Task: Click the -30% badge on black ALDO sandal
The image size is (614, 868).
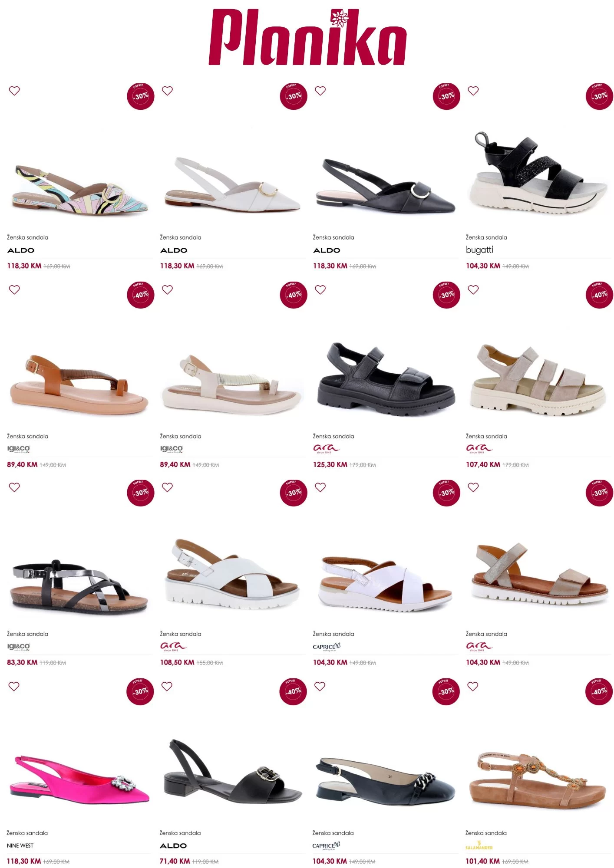Action: 446,96
